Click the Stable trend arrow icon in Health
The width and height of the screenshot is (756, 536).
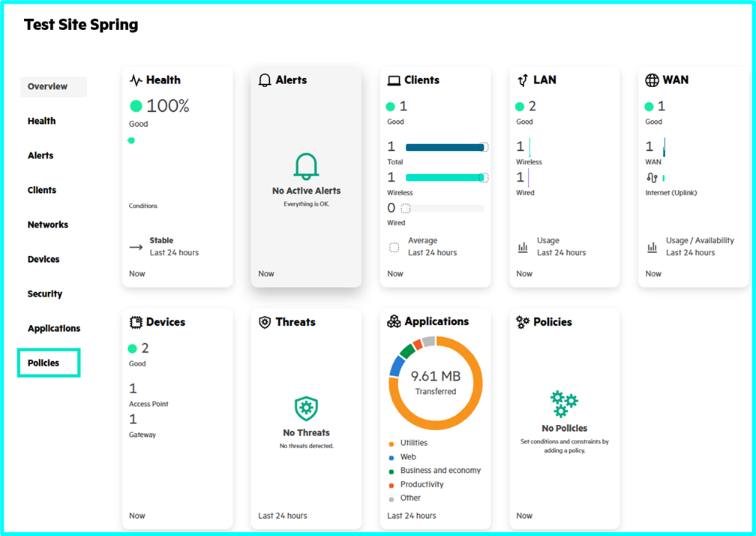pyautogui.click(x=136, y=247)
